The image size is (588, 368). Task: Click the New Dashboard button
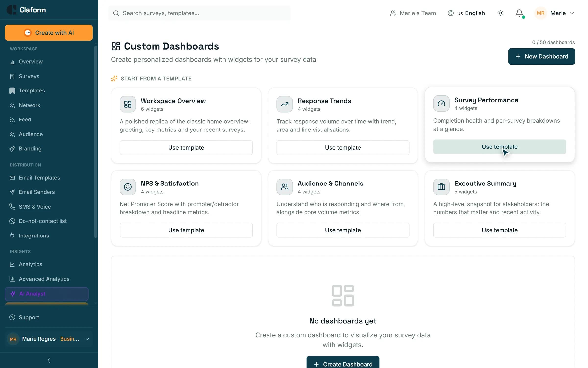coord(541,56)
